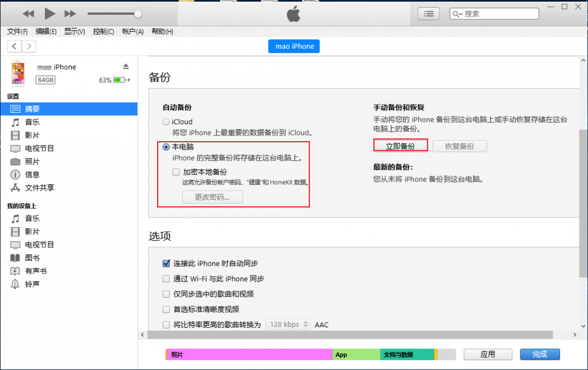Click the horizontal scrollbar left arrow
This screenshot has height=370, width=588.
(x=142, y=335)
